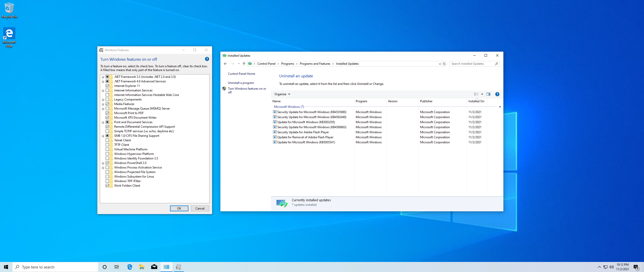Expand SMB 1.0/CIFS File Sharing Support
The height and width of the screenshot is (272, 644).
click(x=103, y=136)
